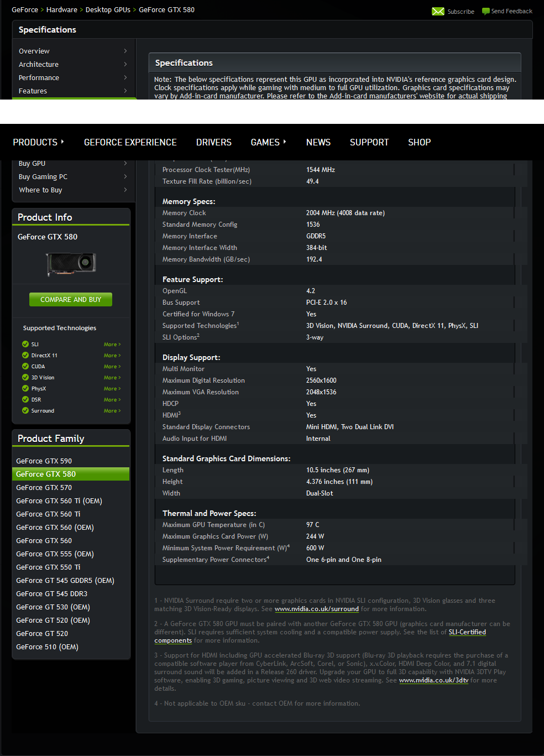Image resolution: width=544 pixels, height=756 pixels.
Task: Click the Subscribe envelope icon
Action: click(438, 11)
